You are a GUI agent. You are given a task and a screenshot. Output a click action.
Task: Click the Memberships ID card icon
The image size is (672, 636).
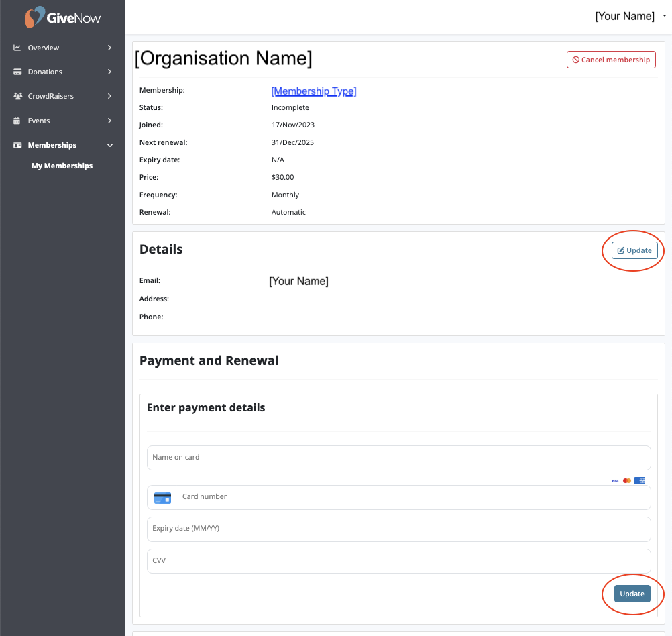coord(17,145)
